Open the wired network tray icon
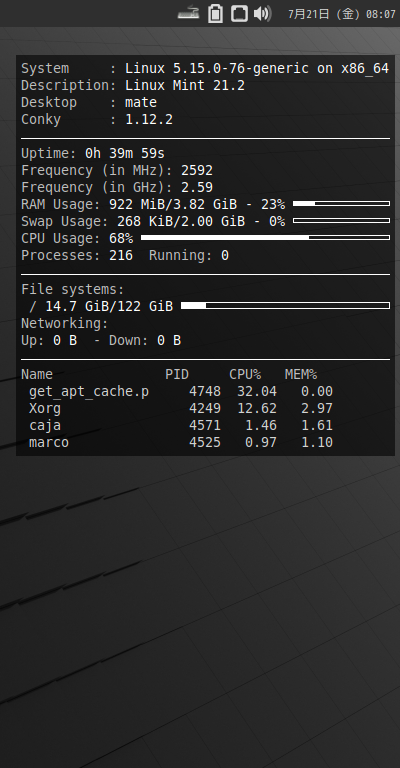Image resolution: width=400 pixels, height=768 pixels. 239,13
